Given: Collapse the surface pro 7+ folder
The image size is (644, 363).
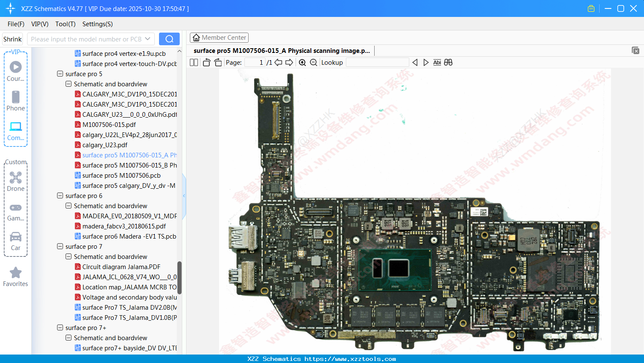Looking at the screenshot, I should pyautogui.click(x=60, y=327).
